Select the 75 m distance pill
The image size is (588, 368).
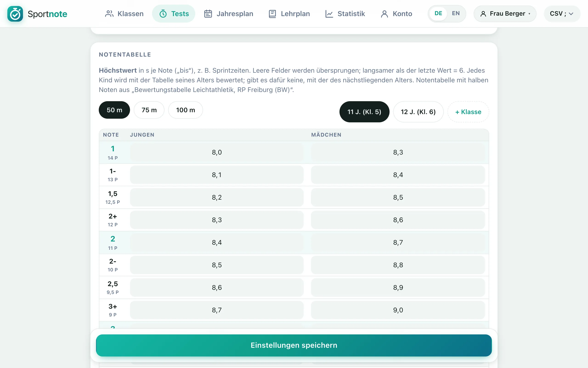149,110
